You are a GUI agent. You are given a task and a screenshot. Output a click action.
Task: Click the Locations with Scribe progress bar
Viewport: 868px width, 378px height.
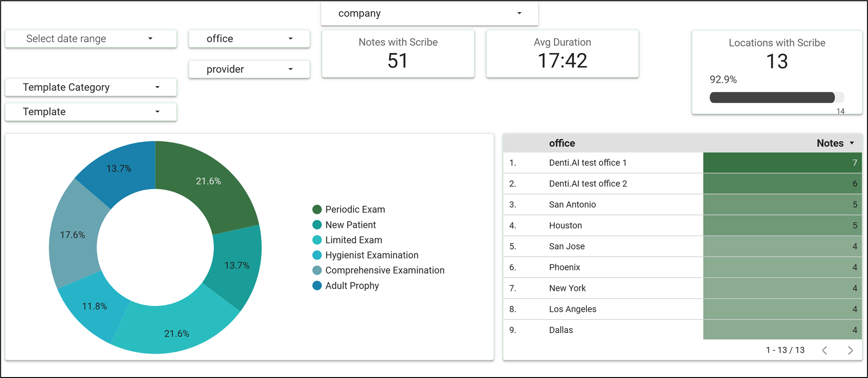click(776, 98)
